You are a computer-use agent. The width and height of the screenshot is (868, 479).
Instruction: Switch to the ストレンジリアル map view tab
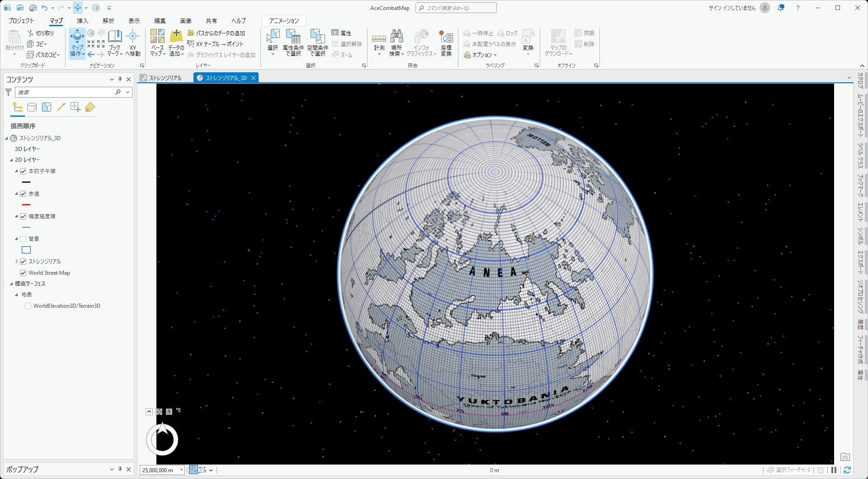165,78
